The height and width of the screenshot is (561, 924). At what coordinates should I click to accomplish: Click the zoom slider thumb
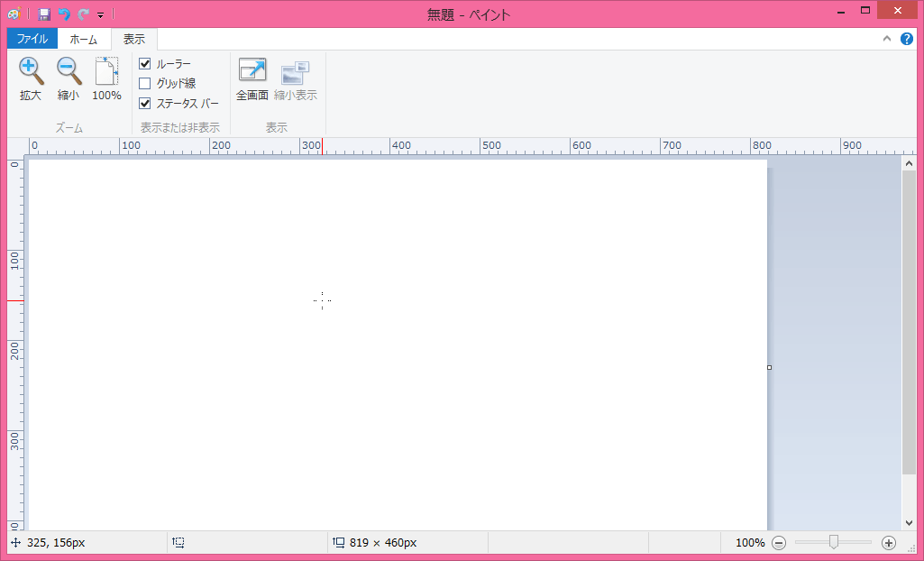(833, 542)
